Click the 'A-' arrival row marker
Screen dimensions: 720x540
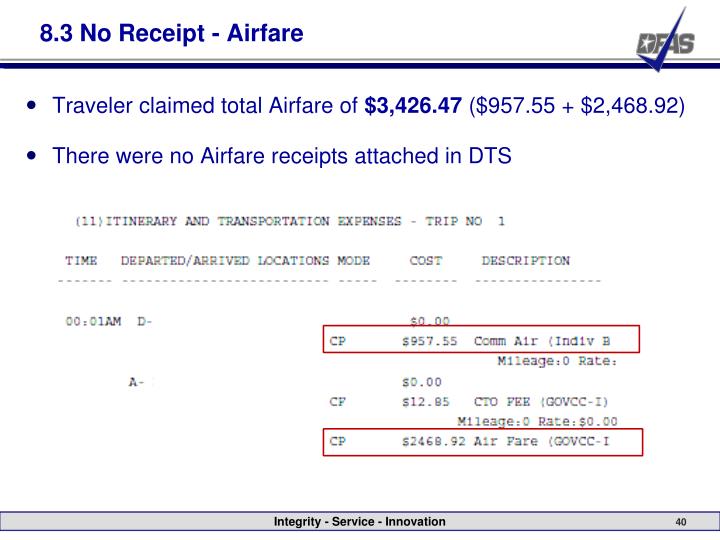[x=136, y=382]
